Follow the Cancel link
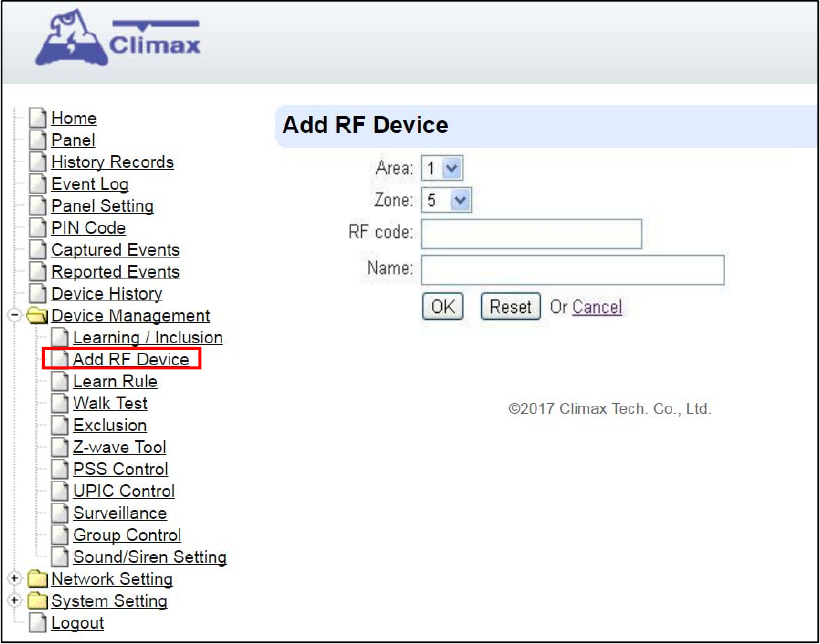The height and width of the screenshot is (644, 820). [x=597, y=307]
